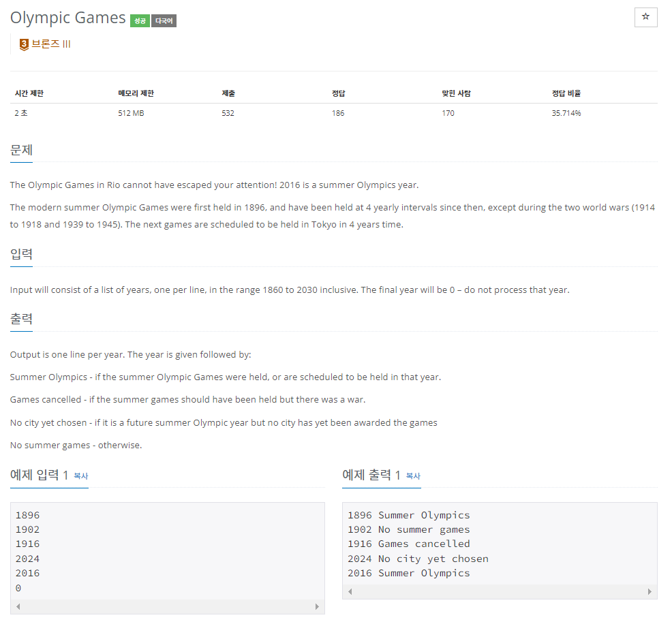Screen dimensions: 672x624
Task: Click right scroll arrow in sample output box
Action: (650, 591)
